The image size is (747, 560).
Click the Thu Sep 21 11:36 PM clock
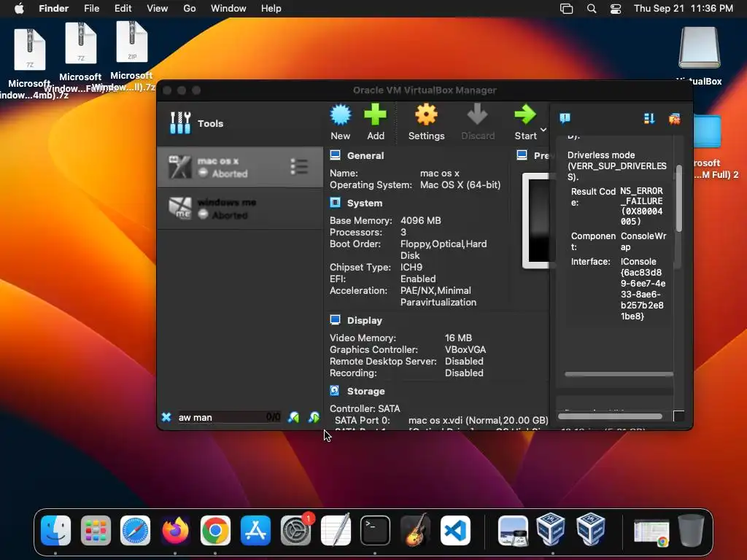click(x=684, y=9)
